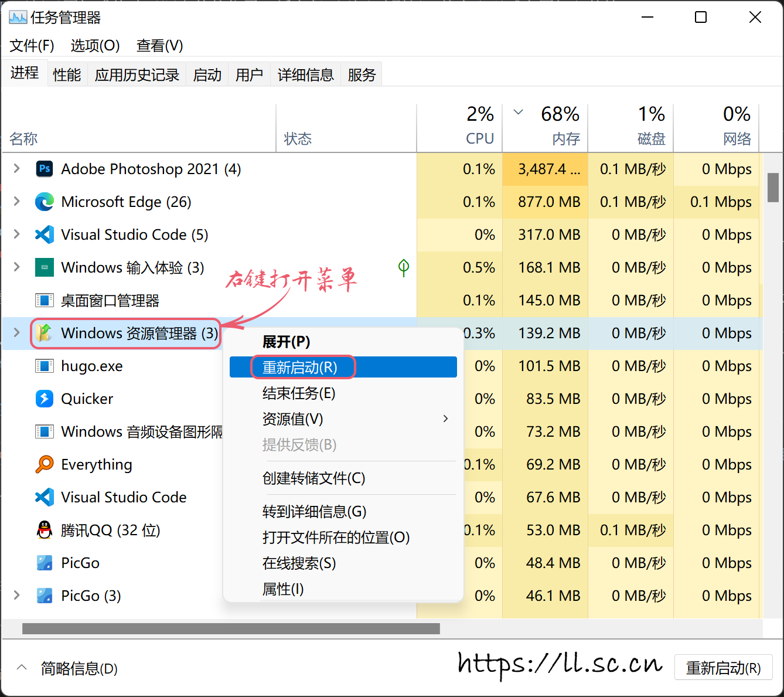Expand the Windows 输入体验 (3) group
This screenshot has width=784, height=697.
(17, 267)
